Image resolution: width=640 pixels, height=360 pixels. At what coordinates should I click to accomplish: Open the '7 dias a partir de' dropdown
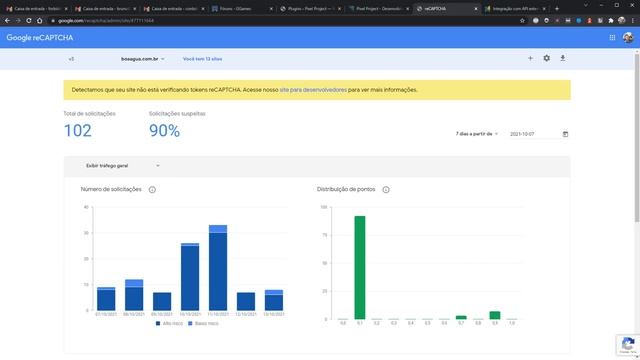477,134
